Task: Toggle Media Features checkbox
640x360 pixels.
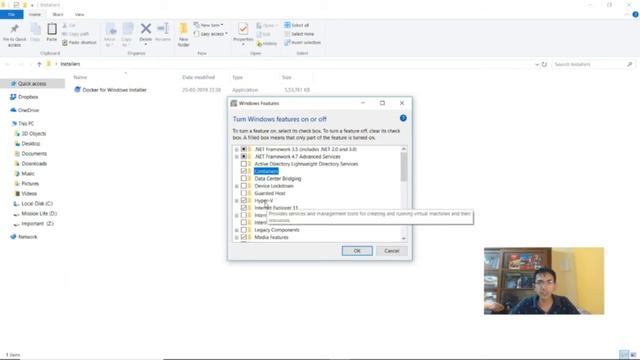Action: 244,237
